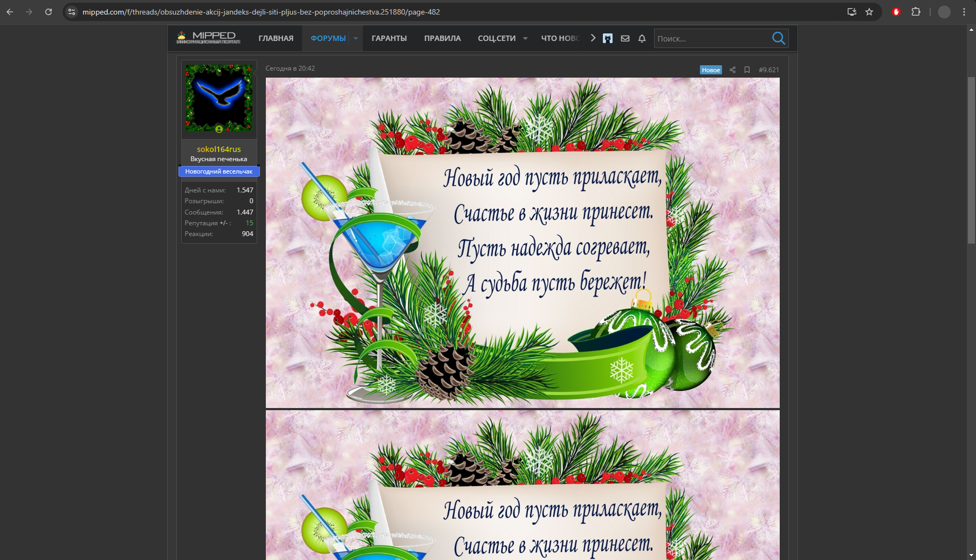976x560 pixels.
Task: Focus the Поиск search field
Action: (712, 38)
